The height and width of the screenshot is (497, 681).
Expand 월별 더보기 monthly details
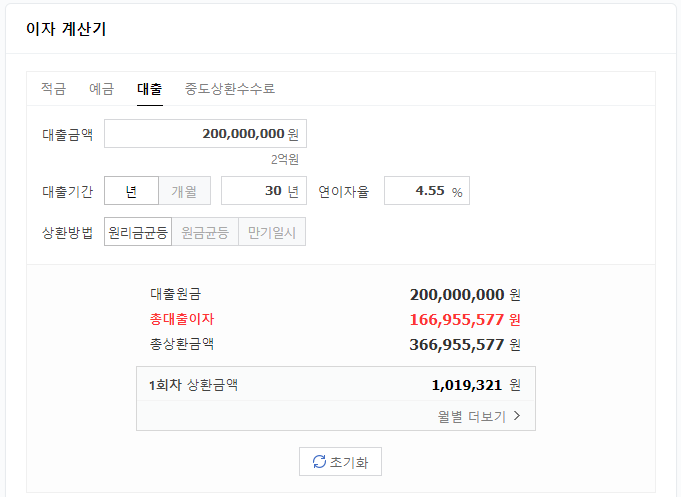pos(479,416)
